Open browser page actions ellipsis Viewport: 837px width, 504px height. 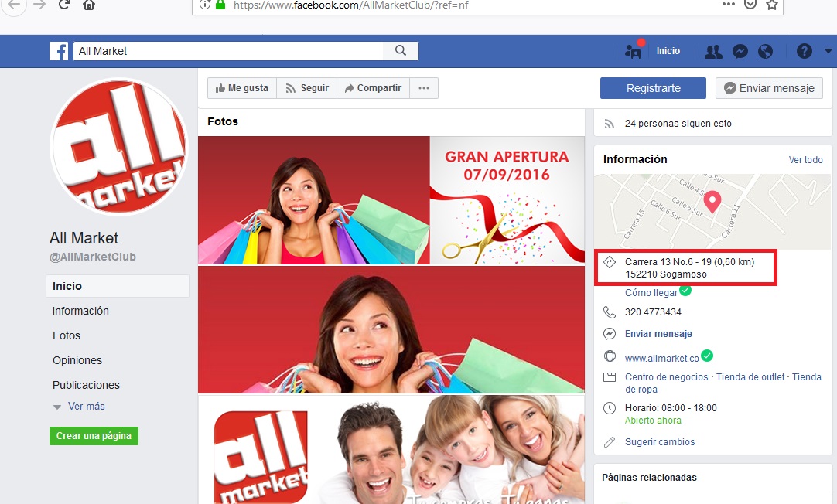[x=728, y=4]
